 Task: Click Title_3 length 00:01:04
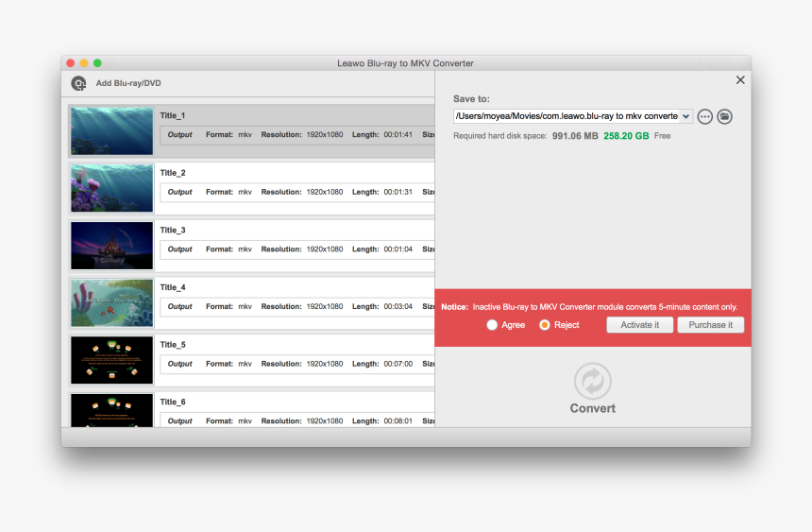point(398,249)
